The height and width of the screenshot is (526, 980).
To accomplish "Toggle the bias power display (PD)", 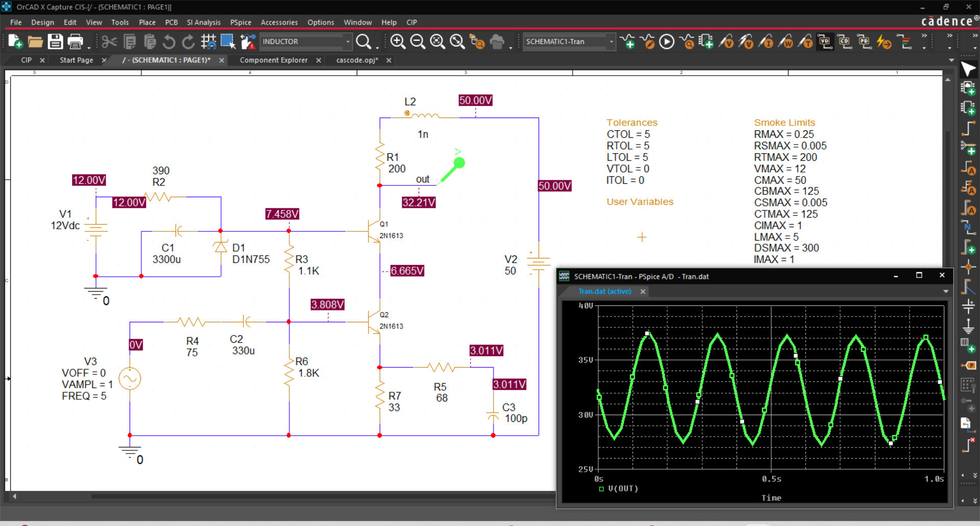I will [x=865, y=41].
